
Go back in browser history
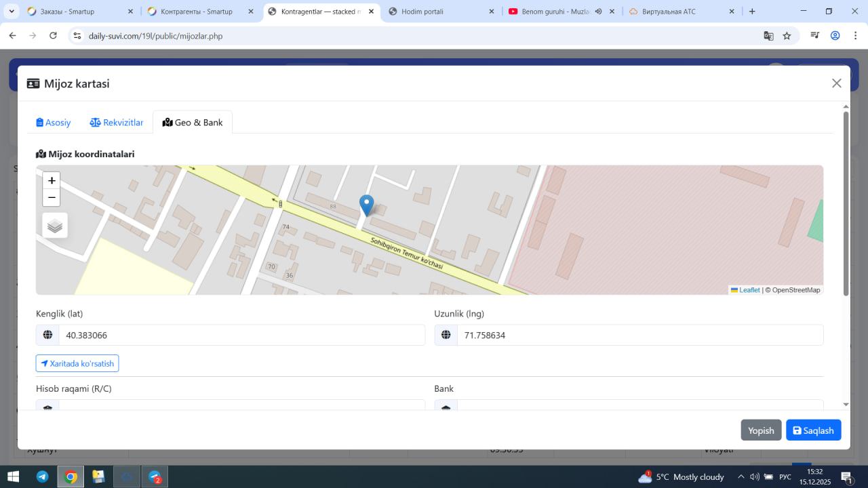tap(12, 36)
